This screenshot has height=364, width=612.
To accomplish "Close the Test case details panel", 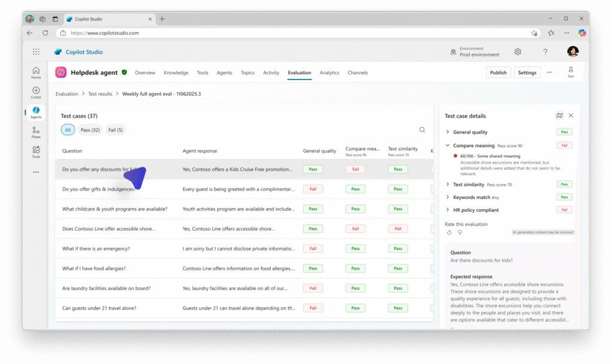I will pyautogui.click(x=571, y=115).
